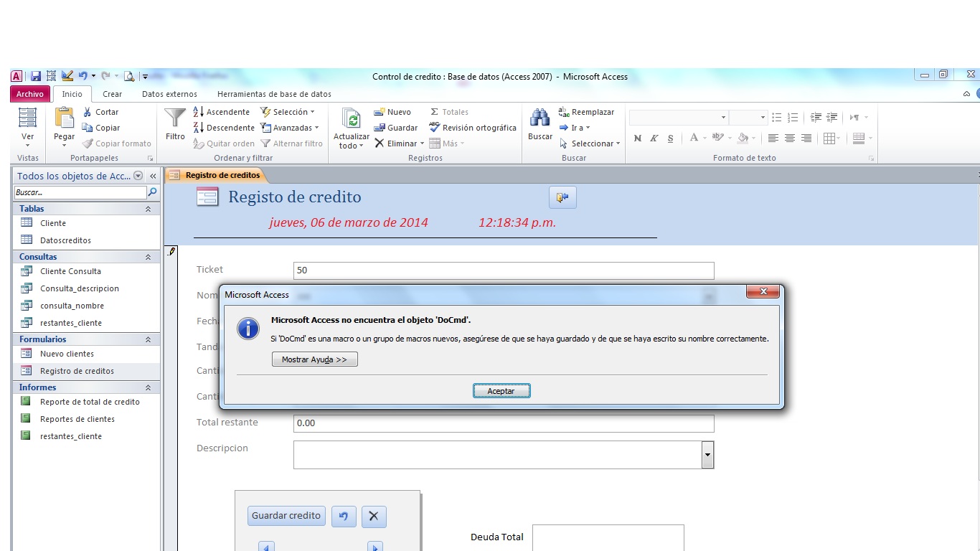
Task: Open the Datoscreditos table
Action: pyautogui.click(x=65, y=240)
